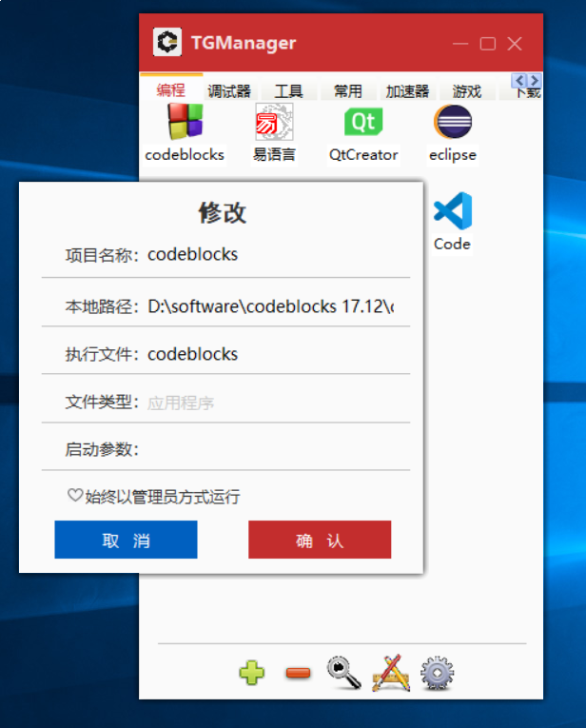The image size is (586, 728).
Task: Click the 取消 cancel button
Action: [126, 540]
